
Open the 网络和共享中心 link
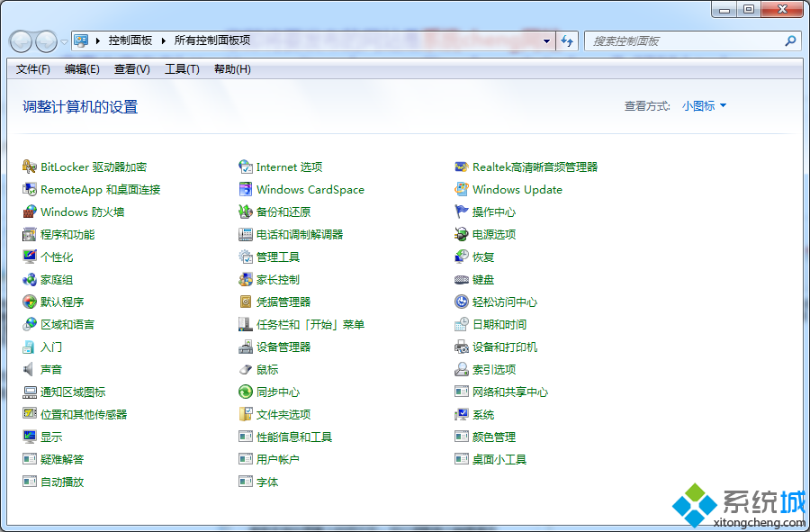click(x=510, y=392)
